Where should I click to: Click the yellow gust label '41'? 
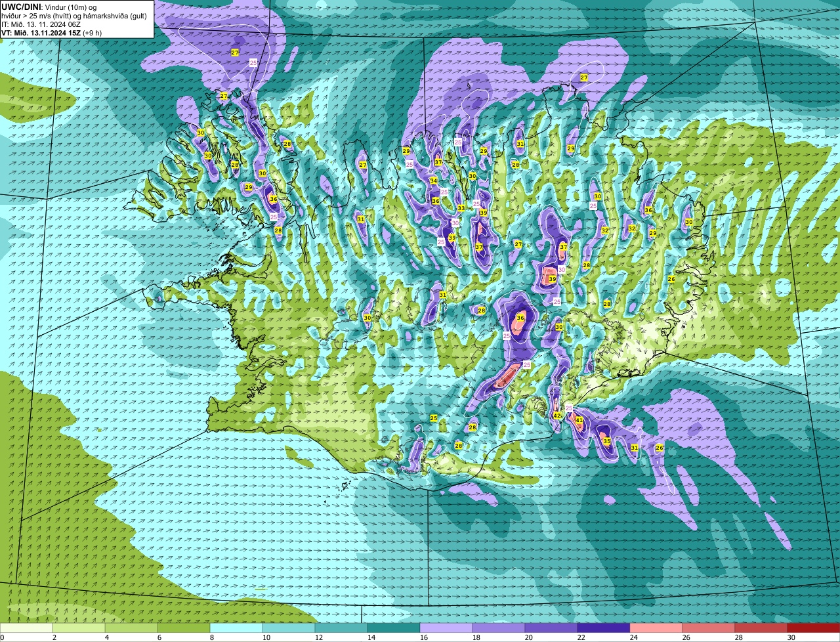click(x=579, y=420)
